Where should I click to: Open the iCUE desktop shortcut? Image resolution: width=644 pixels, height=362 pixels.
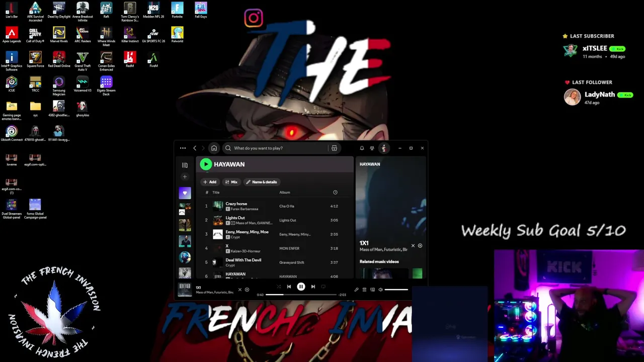(12, 84)
